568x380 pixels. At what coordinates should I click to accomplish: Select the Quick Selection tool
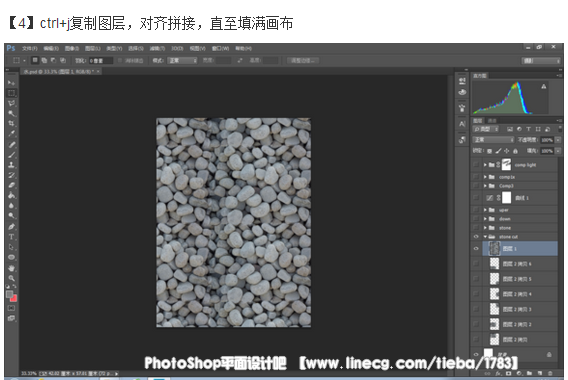point(11,113)
